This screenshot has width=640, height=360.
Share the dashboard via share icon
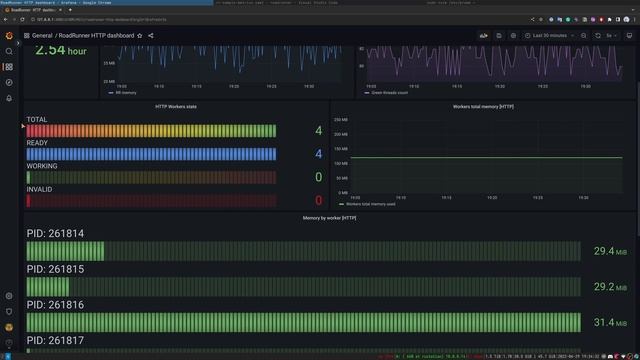pyautogui.click(x=151, y=36)
